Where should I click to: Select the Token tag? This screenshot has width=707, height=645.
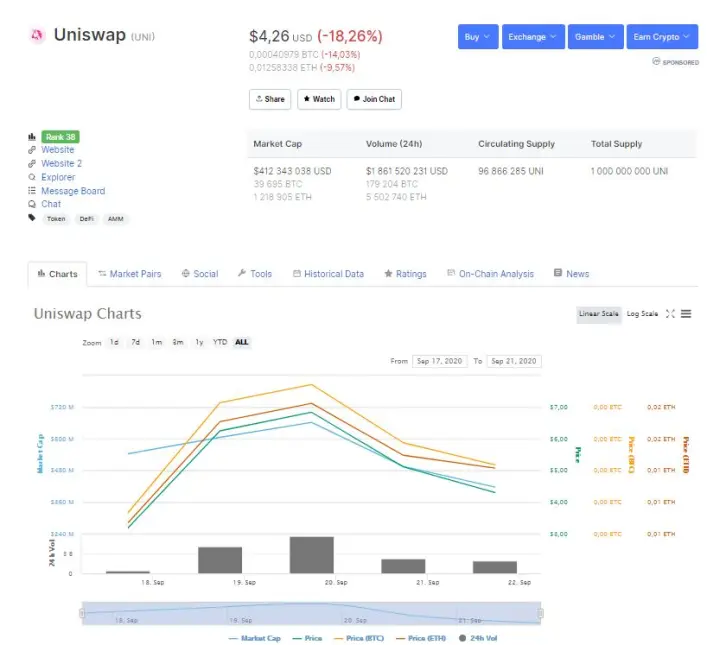coord(56,219)
